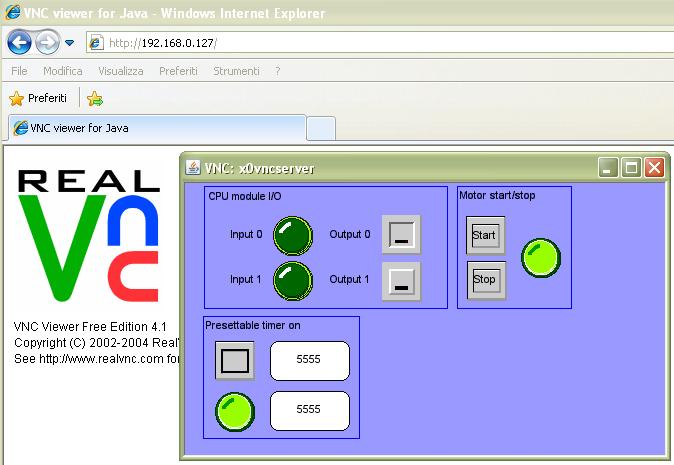Click the See http://www.realvnc.com text line
This screenshot has width=674, height=465.
[x=96, y=358]
